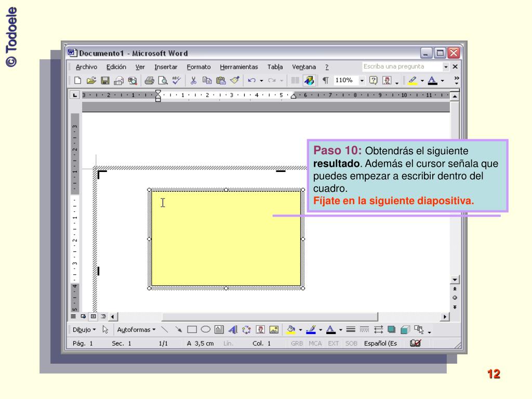Expand more Standard toolbar options chevron

coord(457,80)
